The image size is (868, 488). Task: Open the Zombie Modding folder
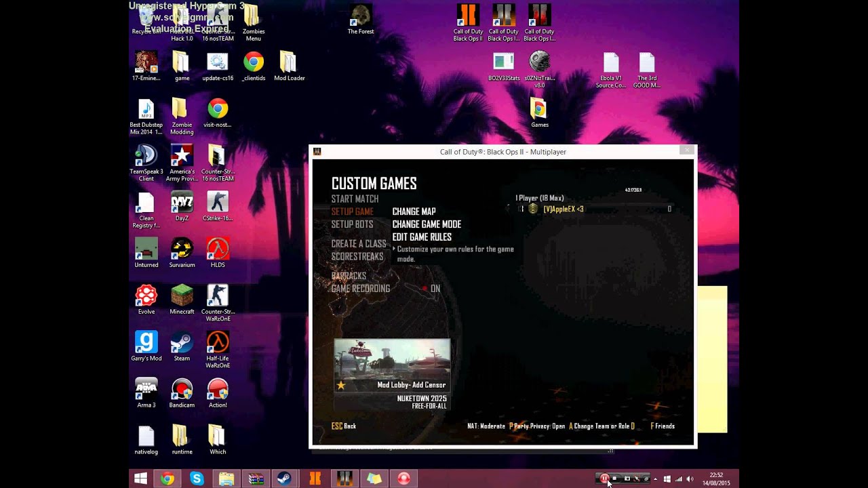point(182,116)
